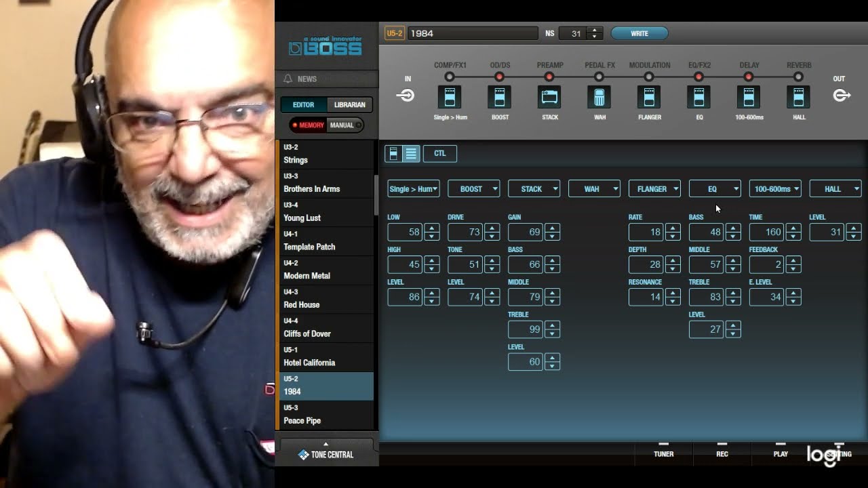Click the CTL button
Viewport: 868px width, 488px height.
coord(440,154)
